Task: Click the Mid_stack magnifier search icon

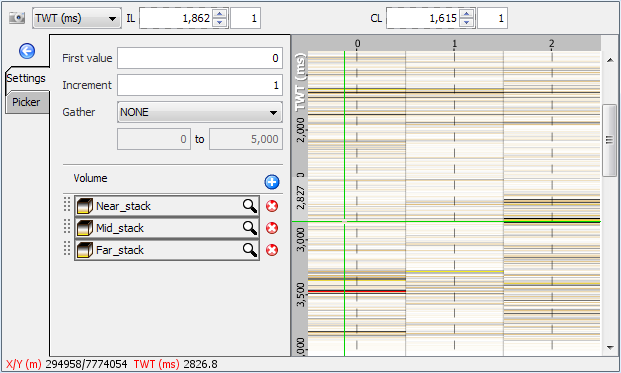Action: tap(250, 228)
